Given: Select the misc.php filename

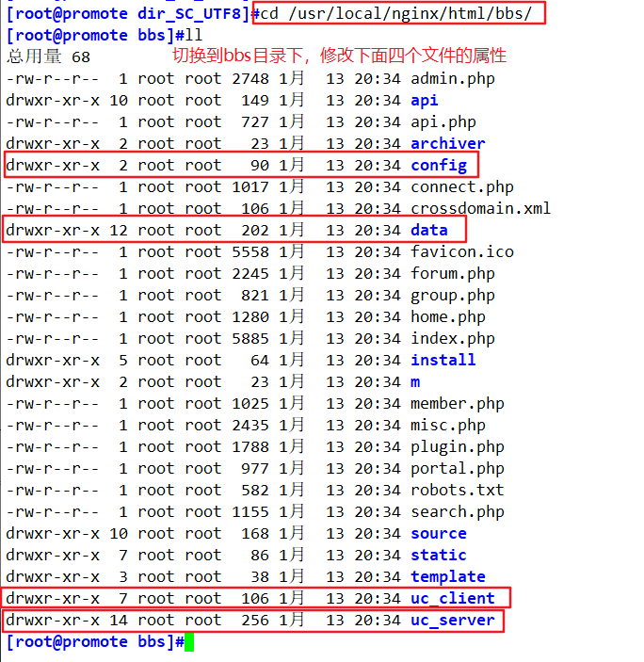Looking at the screenshot, I should point(448,425).
